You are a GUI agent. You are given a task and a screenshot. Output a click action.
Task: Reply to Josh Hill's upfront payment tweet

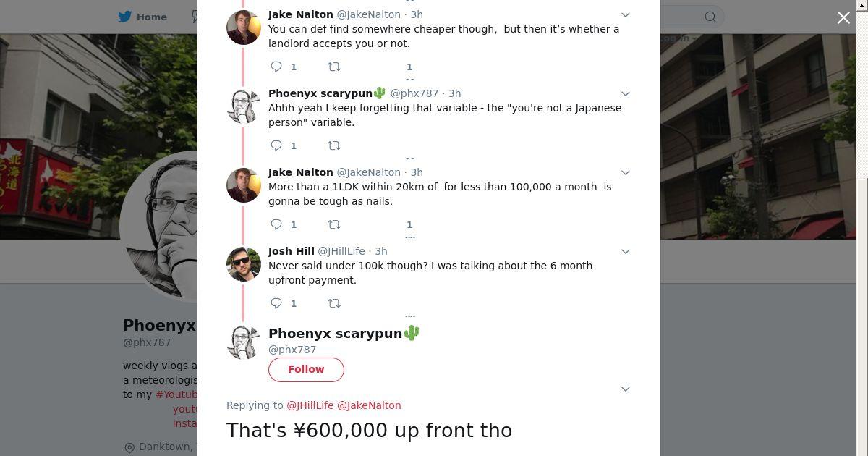click(x=276, y=303)
